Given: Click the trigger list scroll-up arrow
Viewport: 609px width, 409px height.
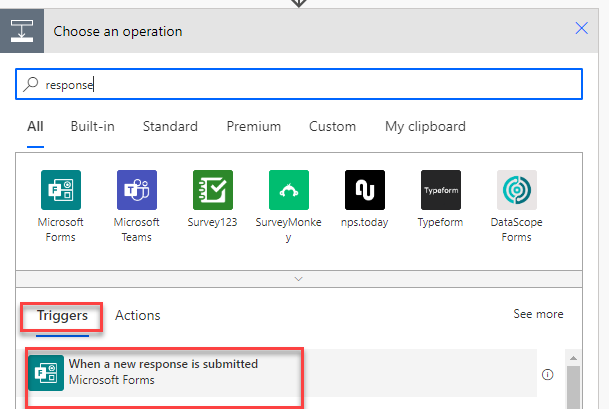Looking at the screenshot, I should tap(573, 358).
